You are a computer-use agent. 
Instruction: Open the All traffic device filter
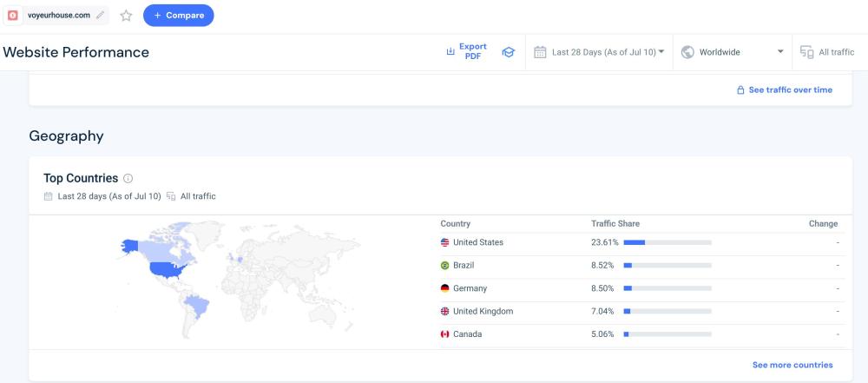[827, 52]
